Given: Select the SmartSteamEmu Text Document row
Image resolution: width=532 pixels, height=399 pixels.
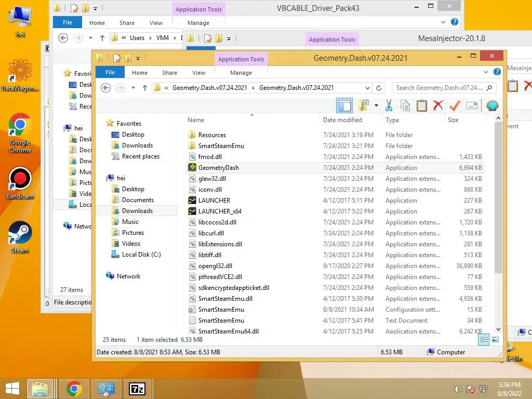Looking at the screenshot, I should click(335, 320).
